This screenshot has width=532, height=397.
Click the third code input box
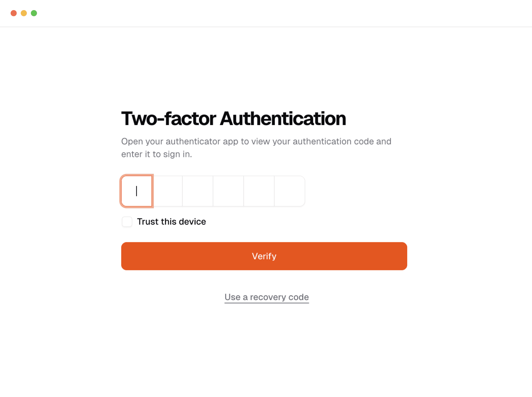click(198, 191)
